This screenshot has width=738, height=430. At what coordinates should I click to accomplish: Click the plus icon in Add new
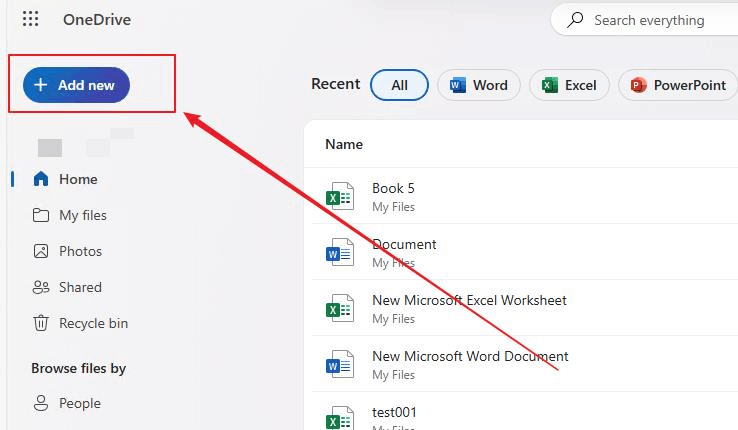[x=41, y=85]
